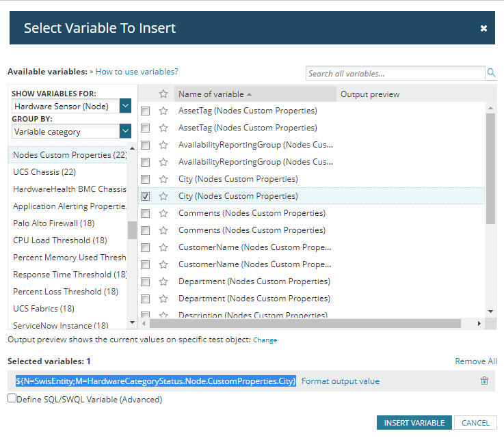Star the checked City variable row

pos(163,196)
